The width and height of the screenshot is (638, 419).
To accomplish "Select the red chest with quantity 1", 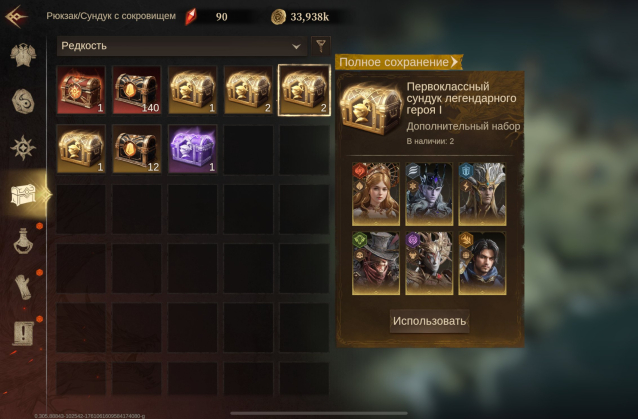I will tap(81, 90).
